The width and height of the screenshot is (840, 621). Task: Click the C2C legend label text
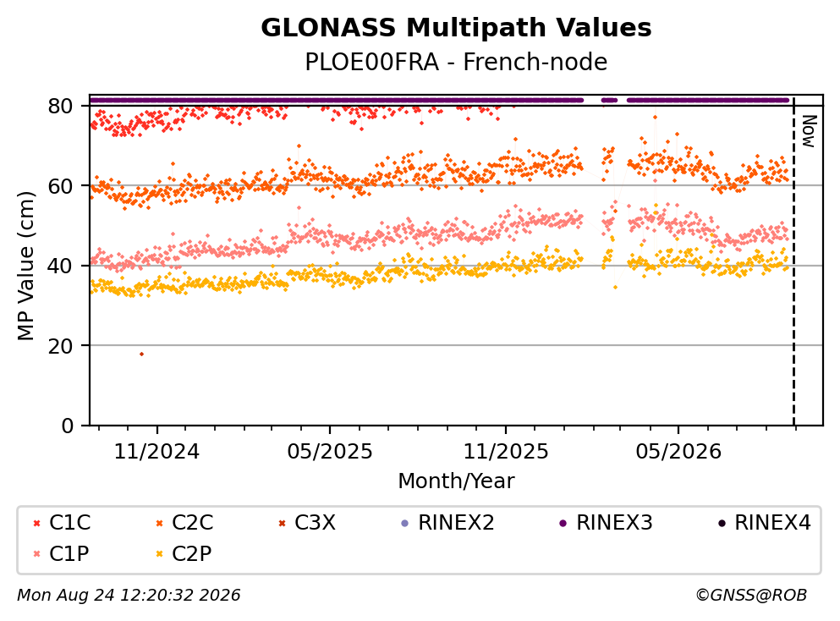click(x=192, y=523)
